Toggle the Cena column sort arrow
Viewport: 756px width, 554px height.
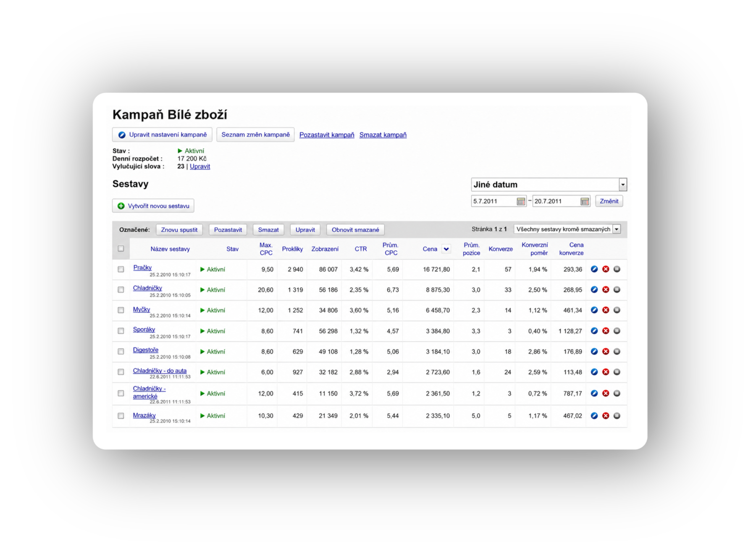tap(446, 249)
